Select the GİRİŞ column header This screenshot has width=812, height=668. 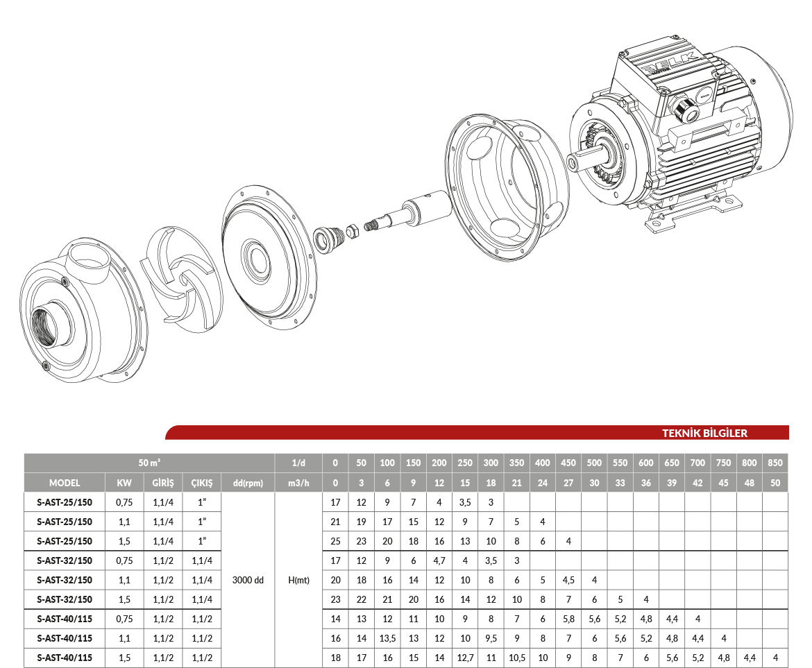(163, 483)
